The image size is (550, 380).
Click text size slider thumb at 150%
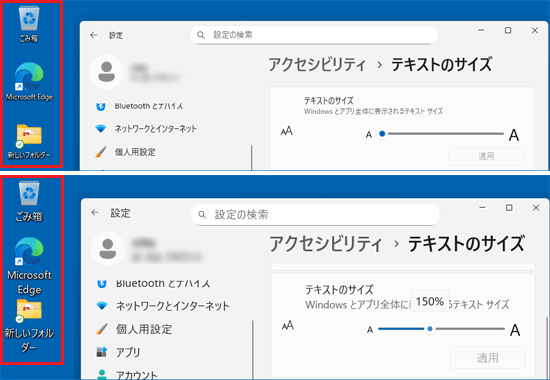tap(430, 329)
